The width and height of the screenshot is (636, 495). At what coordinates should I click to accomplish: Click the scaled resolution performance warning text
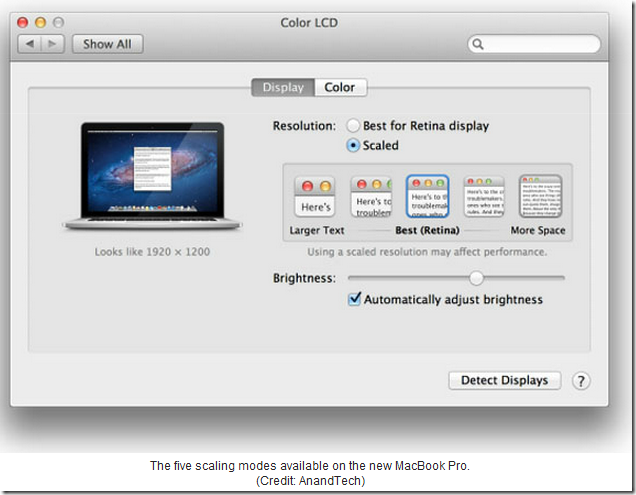(427, 252)
